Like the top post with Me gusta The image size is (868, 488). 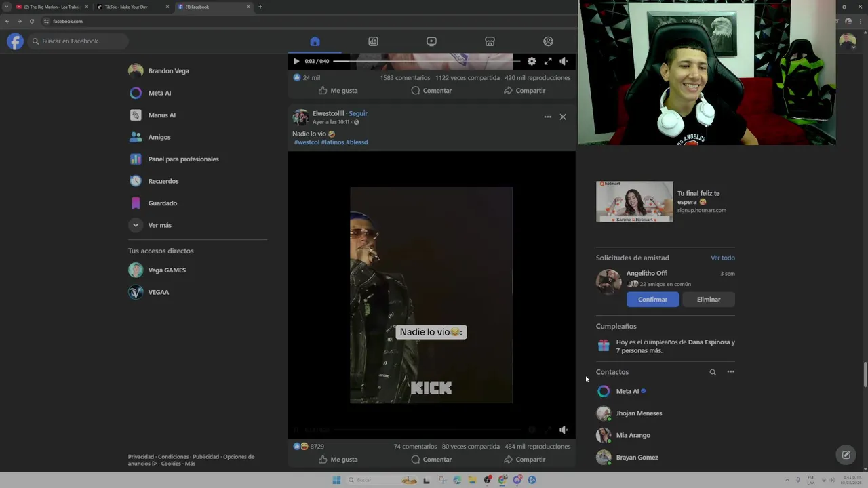tap(338, 91)
